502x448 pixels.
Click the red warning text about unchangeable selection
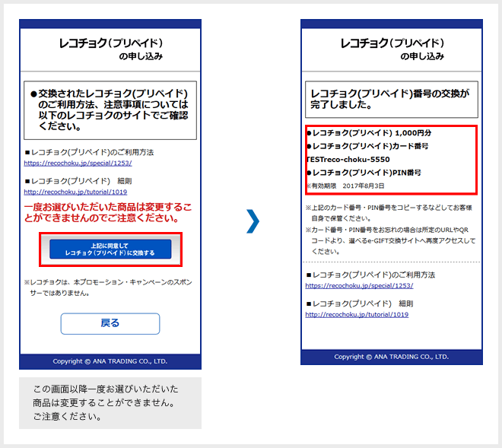pyautogui.click(x=108, y=212)
